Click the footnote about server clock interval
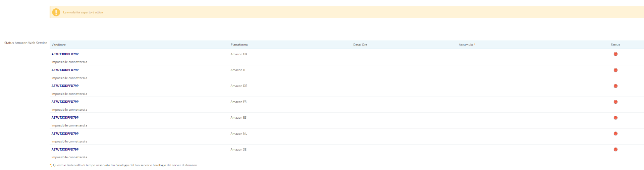The width and height of the screenshot is (644, 170). click(123, 165)
